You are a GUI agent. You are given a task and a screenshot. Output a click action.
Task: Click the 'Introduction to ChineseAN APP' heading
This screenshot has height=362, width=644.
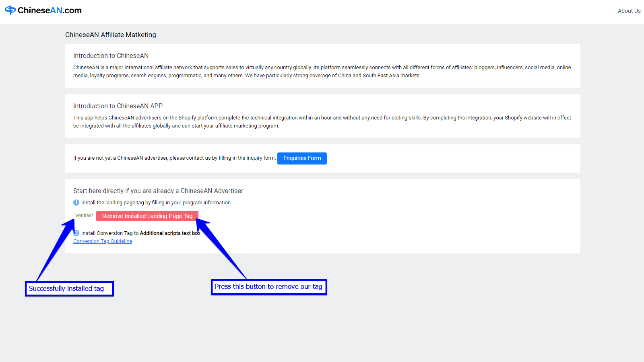tap(118, 106)
